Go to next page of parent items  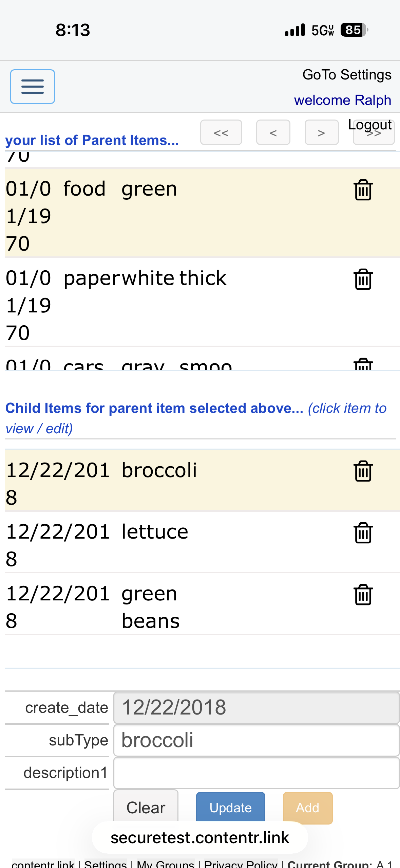coord(321,132)
